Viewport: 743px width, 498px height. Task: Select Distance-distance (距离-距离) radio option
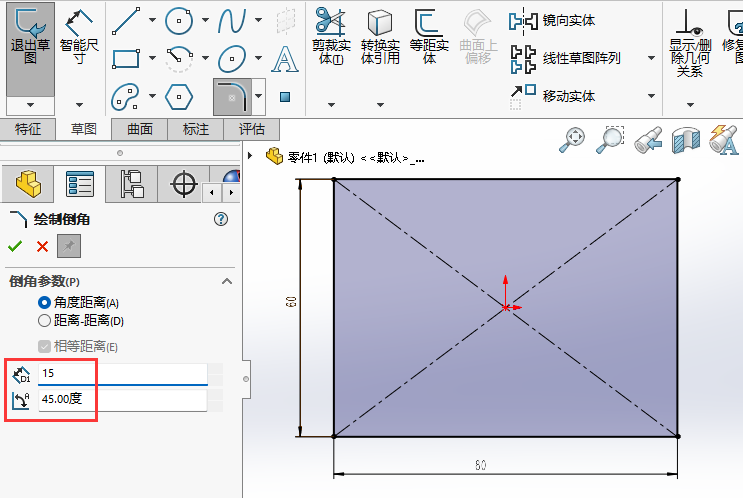pyautogui.click(x=44, y=321)
